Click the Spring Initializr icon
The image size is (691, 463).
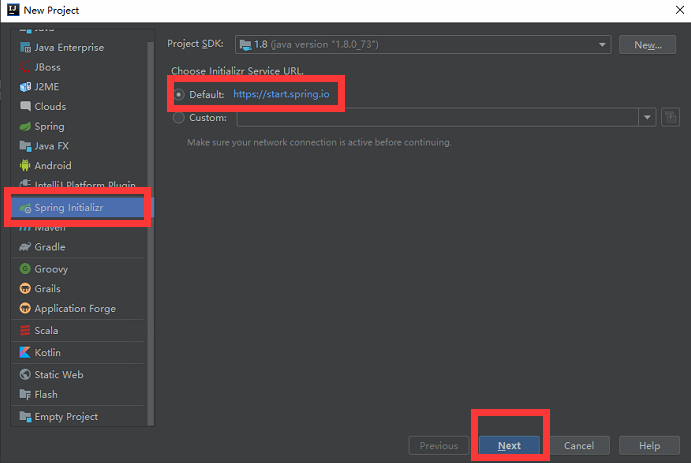[x=25, y=207]
